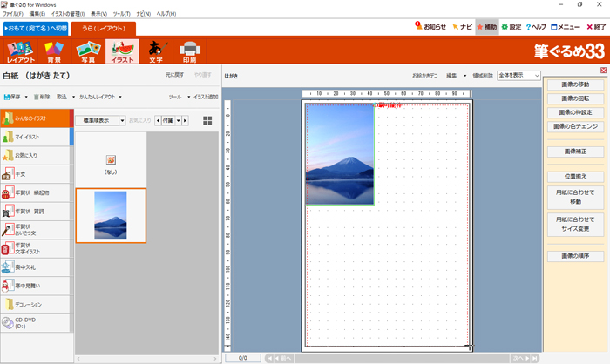Switch to おもて（宛て名）へ切替 tab
Image resolution: width=610 pixels, height=364 pixels.
tap(35, 29)
